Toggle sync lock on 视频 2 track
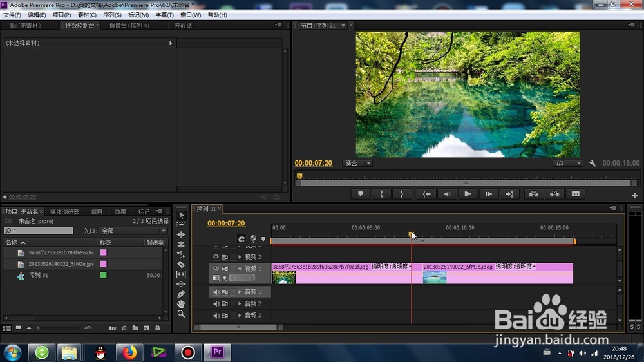 tap(225, 257)
